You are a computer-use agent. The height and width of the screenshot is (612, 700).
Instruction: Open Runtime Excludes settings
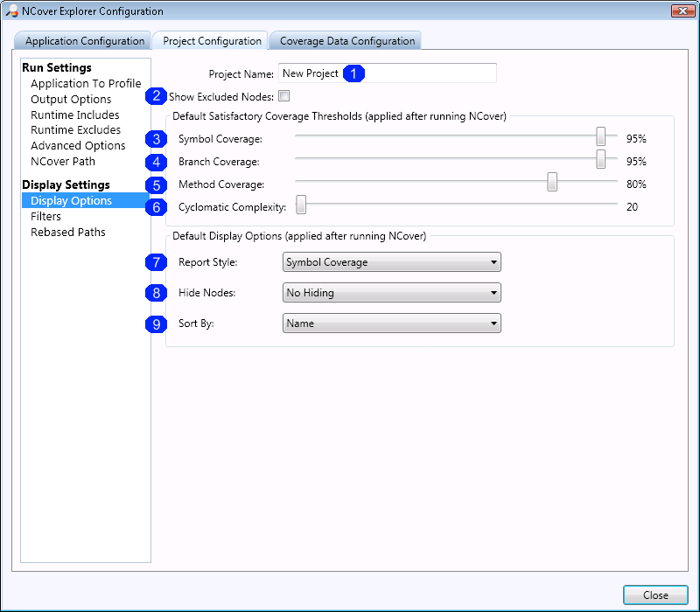[75, 129]
